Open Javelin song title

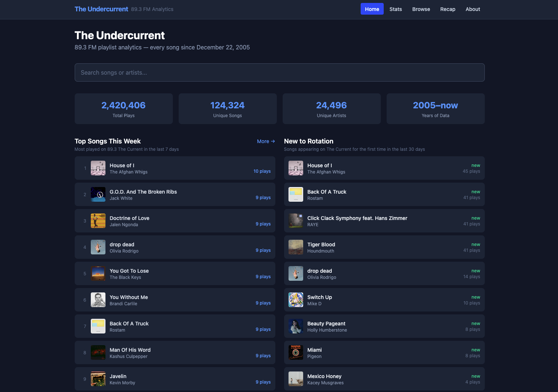tap(118, 376)
